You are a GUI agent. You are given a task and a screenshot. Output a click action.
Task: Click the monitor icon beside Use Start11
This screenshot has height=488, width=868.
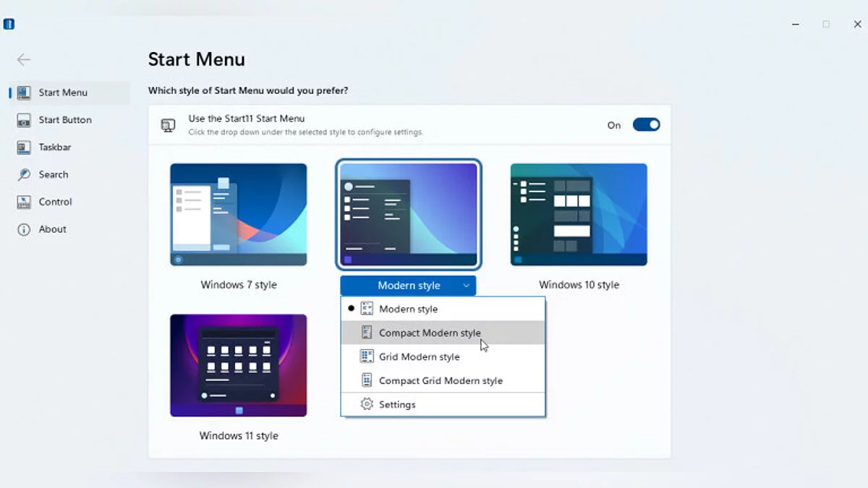point(168,125)
